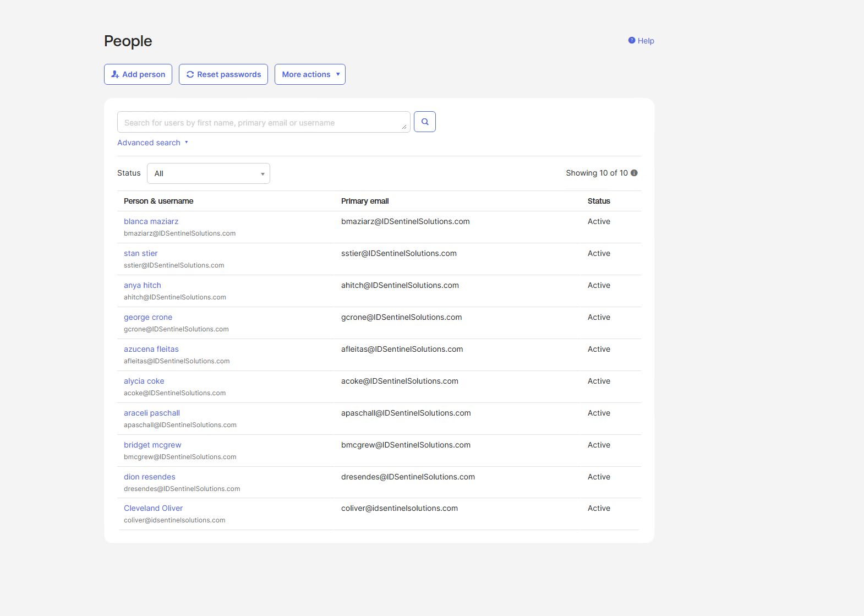Focus the user search input field
Image resolution: width=864 pixels, height=616 pixels.
click(264, 122)
